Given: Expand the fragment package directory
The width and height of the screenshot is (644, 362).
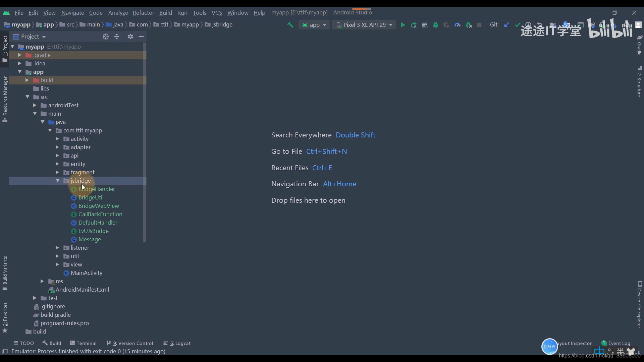Looking at the screenshot, I should 57,172.
